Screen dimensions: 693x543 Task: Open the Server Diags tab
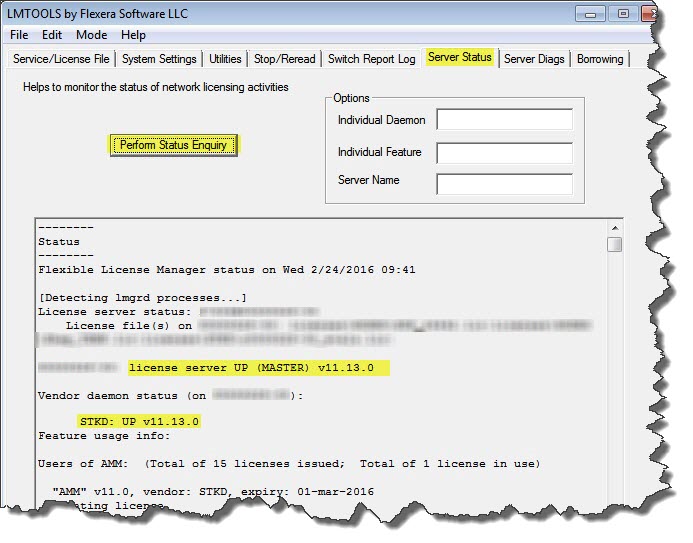(x=534, y=59)
